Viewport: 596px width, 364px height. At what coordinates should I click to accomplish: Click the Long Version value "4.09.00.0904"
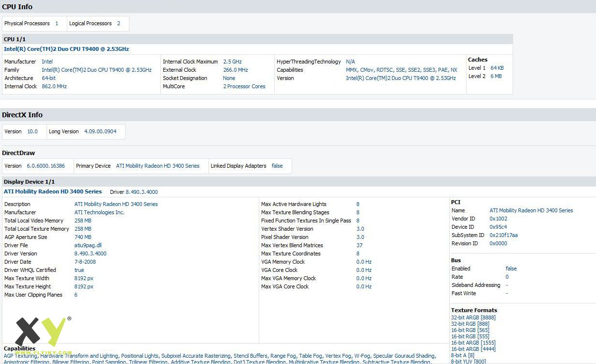coord(100,131)
